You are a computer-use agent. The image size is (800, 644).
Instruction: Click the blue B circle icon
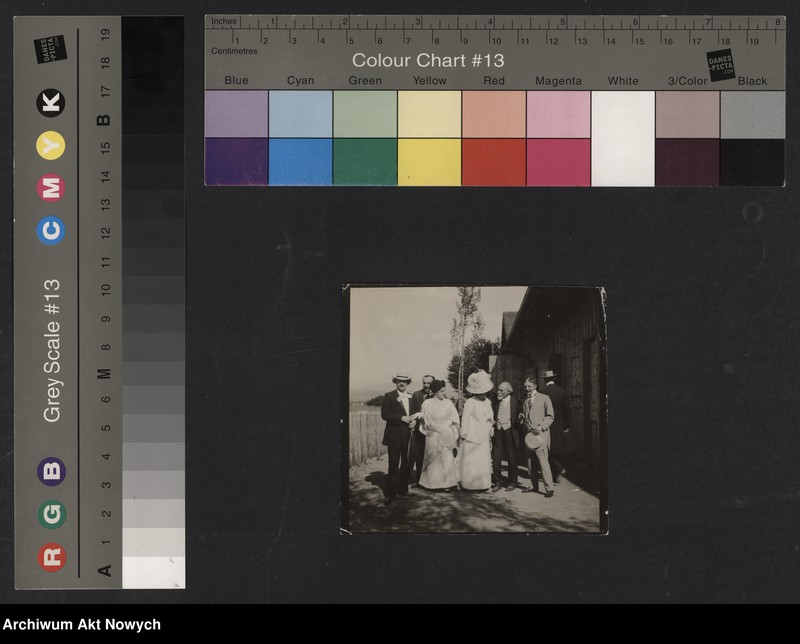click(x=52, y=471)
